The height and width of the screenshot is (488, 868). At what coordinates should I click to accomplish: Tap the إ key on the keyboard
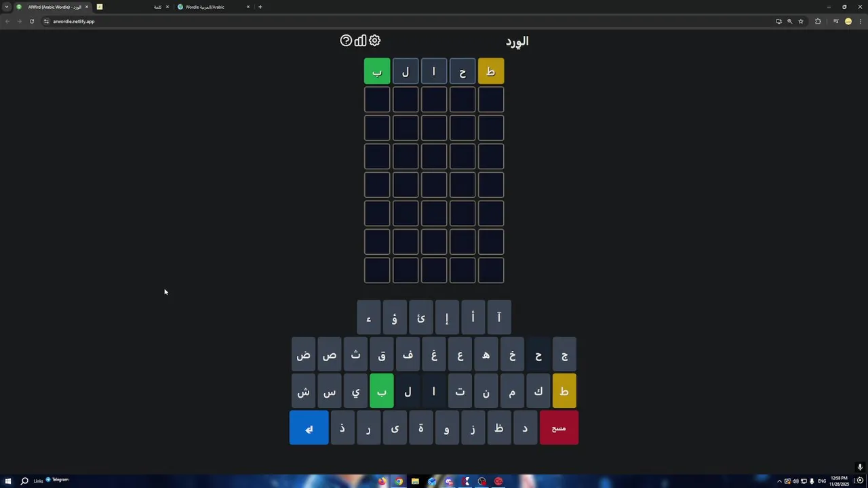(447, 318)
